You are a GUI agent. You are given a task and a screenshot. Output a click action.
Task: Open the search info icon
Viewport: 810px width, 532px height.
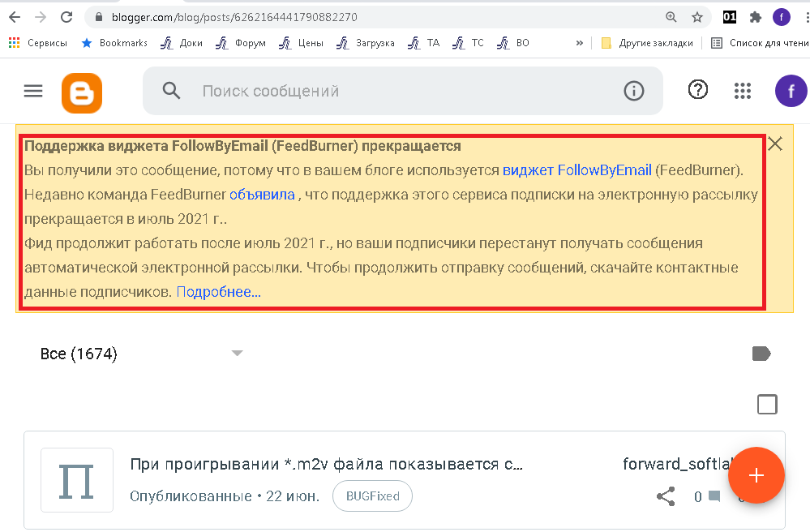click(x=633, y=91)
